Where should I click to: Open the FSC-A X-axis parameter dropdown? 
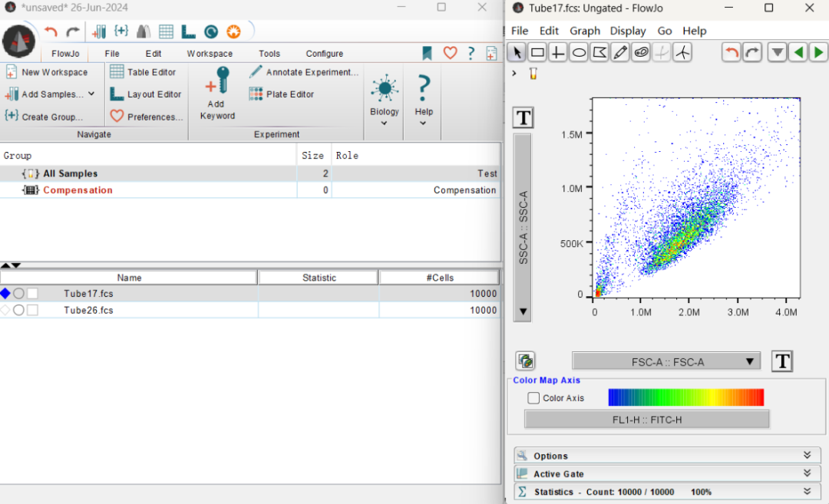pos(667,362)
